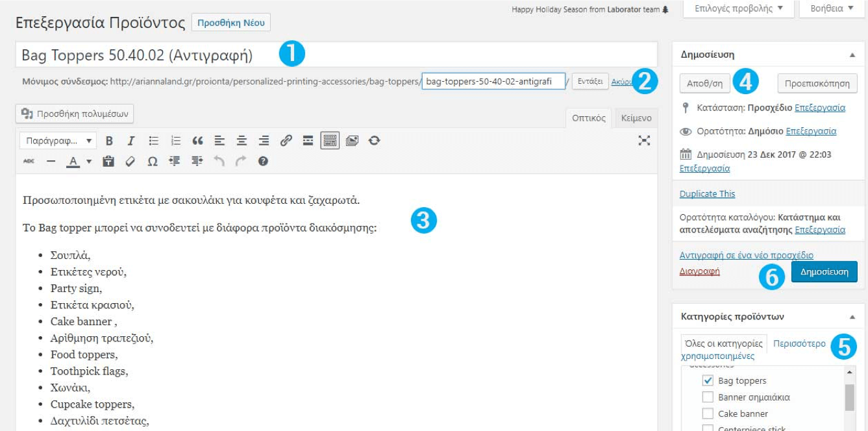Insert the Read More tag
The height and width of the screenshot is (431, 868).
[x=308, y=141]
